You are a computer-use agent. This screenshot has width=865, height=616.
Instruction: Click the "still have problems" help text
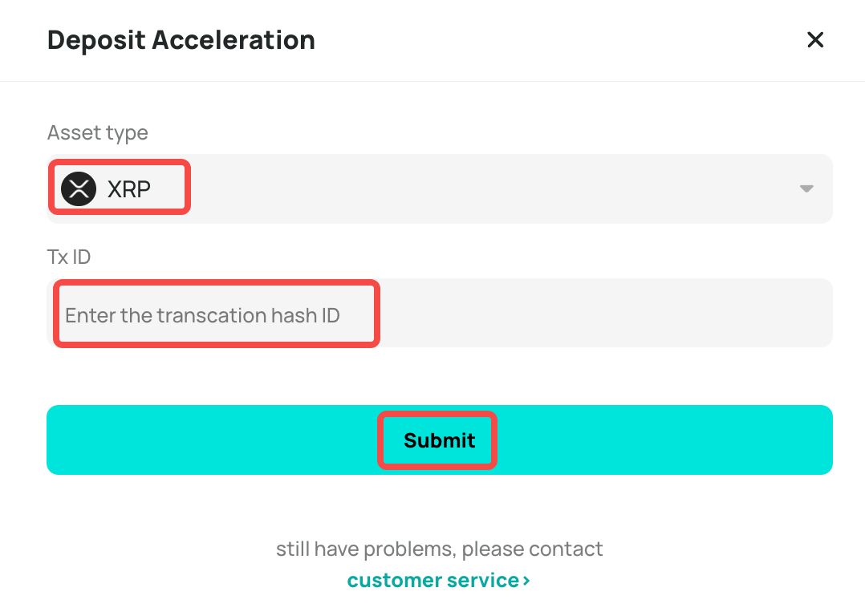[x=439, y=549]
